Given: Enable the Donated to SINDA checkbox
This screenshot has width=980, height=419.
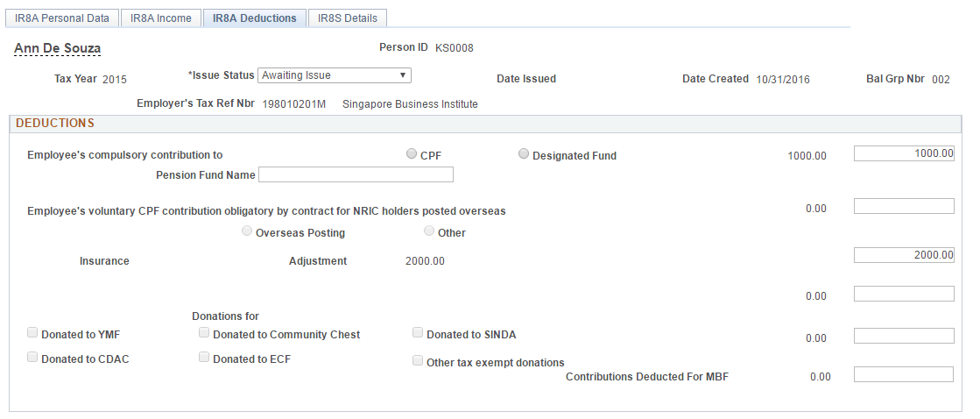Looking at the screenshot, I should pyautogui.click(x=418, y=333).
